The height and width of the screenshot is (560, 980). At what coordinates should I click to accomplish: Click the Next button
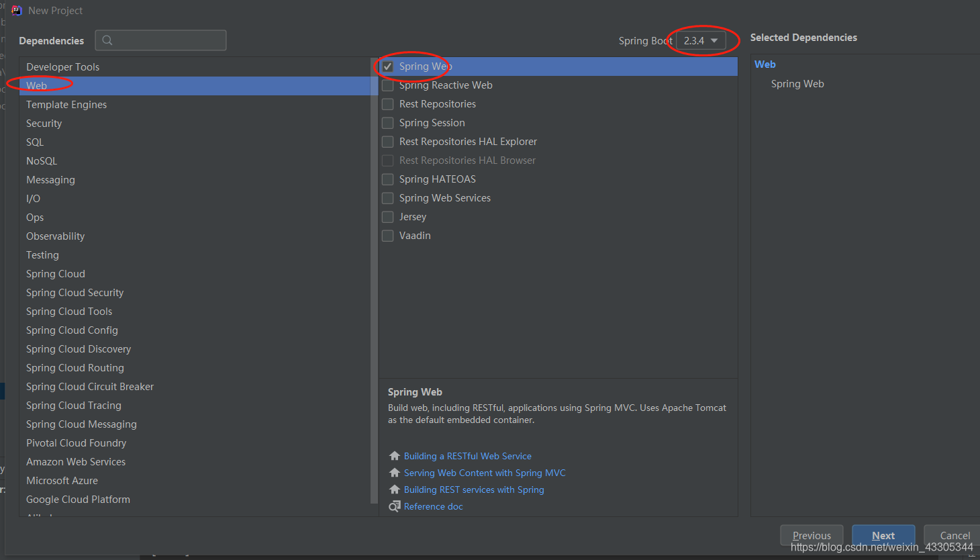(883, 535)
